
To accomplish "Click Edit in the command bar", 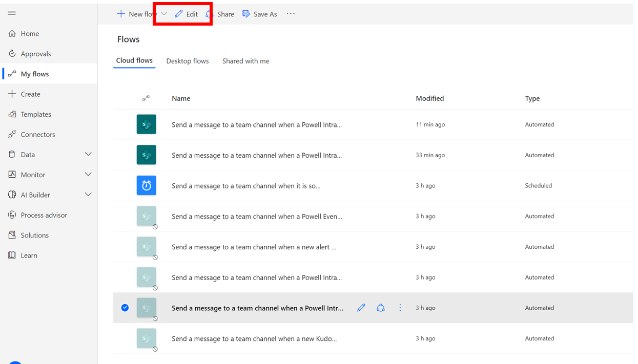I will pos(186,14).
